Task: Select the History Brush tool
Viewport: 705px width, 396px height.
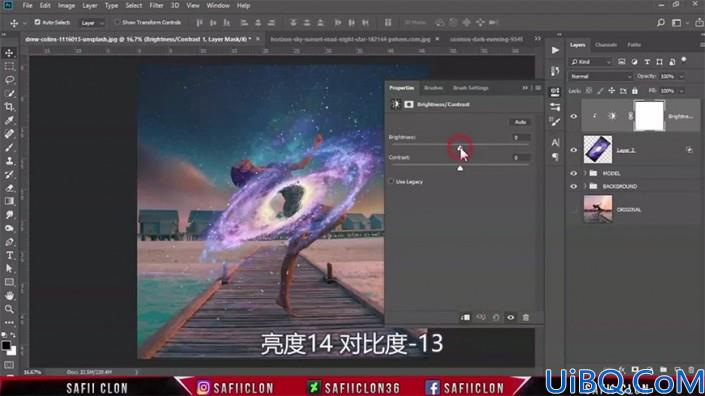Action: (x=9, y=174)
